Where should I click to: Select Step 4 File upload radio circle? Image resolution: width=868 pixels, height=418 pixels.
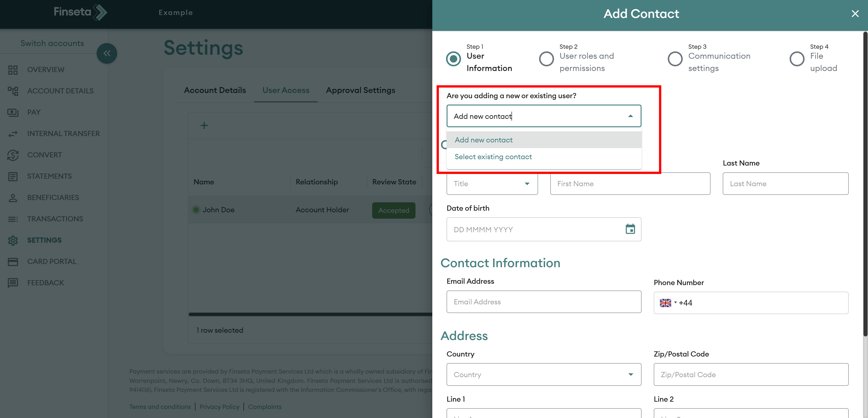point(797,59)
